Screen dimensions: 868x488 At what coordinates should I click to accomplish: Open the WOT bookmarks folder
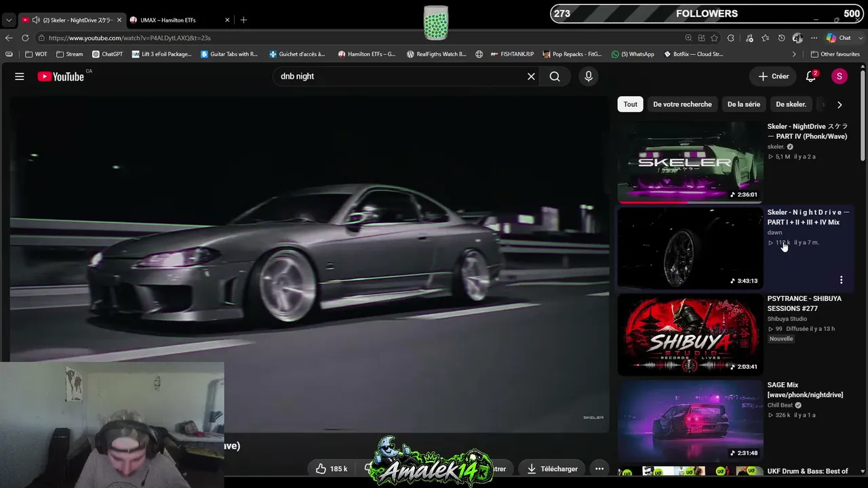[x=37, y=54]
